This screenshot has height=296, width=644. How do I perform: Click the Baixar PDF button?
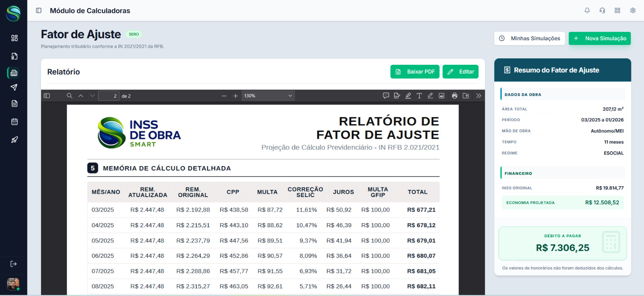tap(415, 72)
